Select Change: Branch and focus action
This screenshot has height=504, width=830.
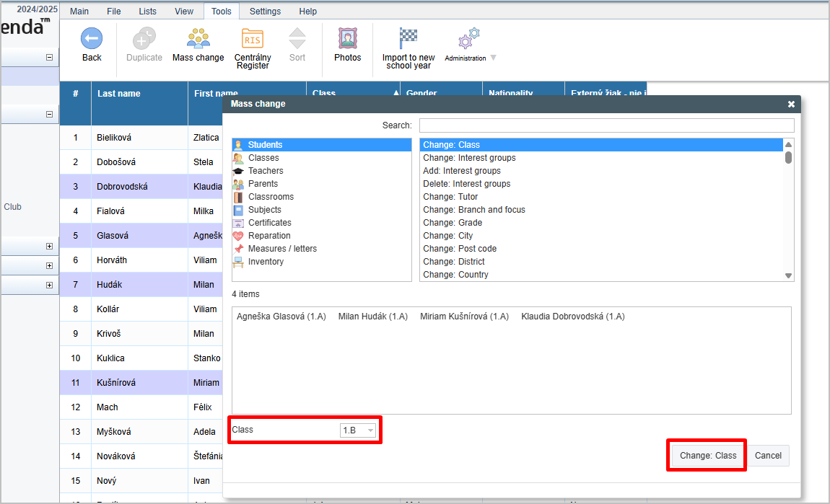click(601, 209)
